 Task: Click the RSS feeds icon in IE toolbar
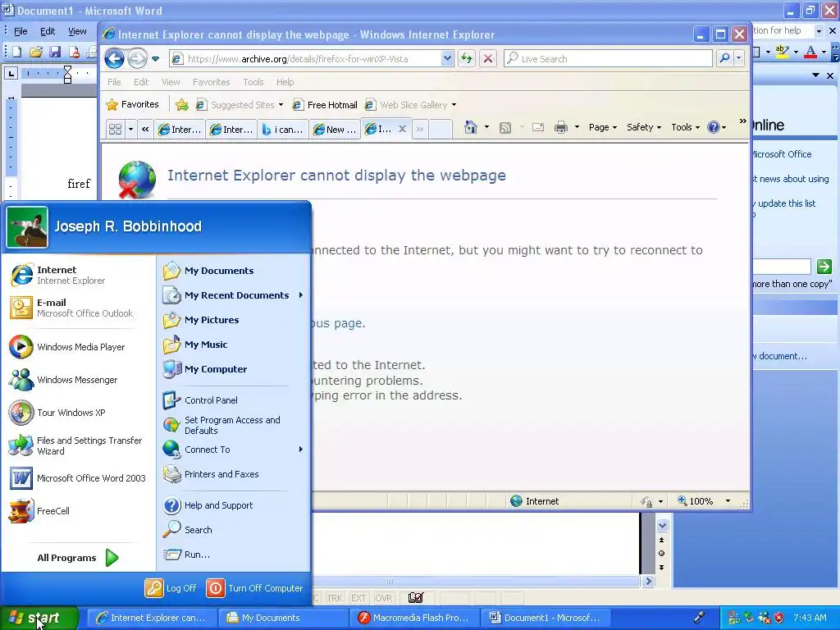pos(504,127)
